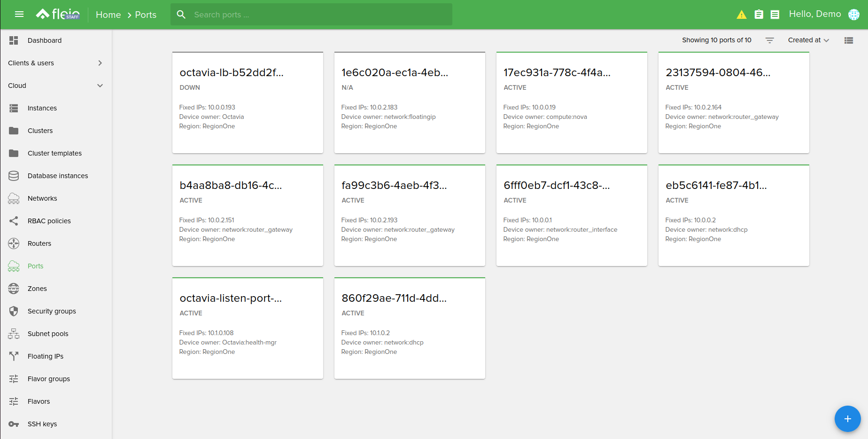Open the filter options

tap(770, 40)
